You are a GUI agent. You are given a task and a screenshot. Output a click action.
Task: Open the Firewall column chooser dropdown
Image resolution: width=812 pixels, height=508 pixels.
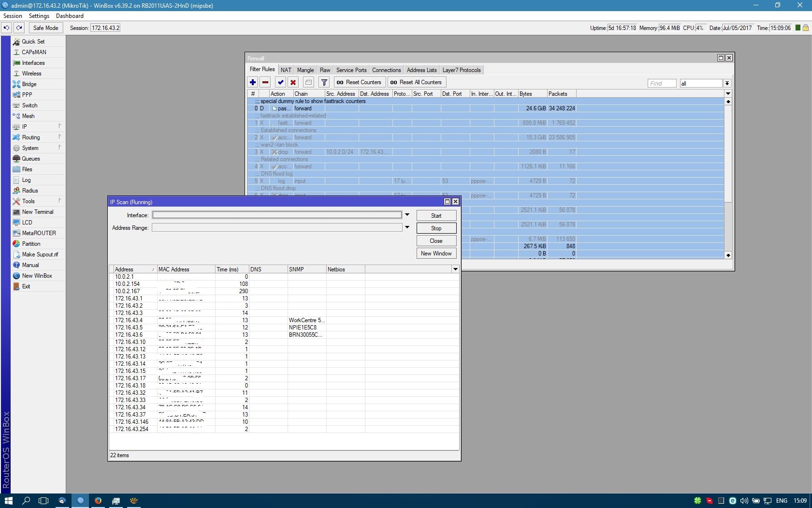[x=728, y=93]
